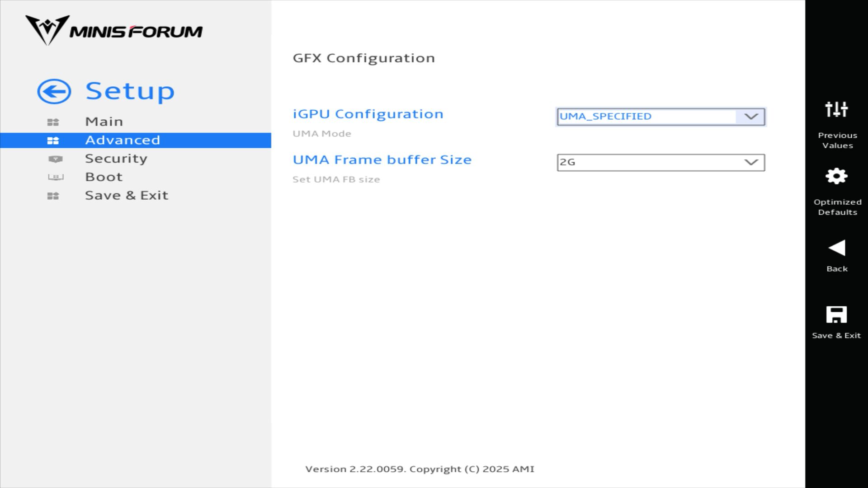Click the UMA_SPECIFIED dropdown arrow

(x=751, y=117)
